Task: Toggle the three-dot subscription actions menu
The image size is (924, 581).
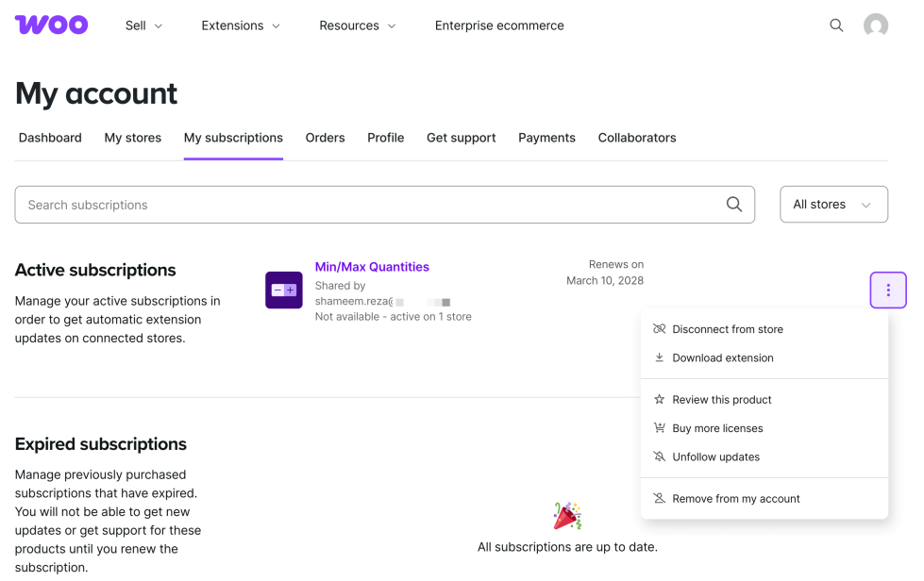Action: (887, 290)
